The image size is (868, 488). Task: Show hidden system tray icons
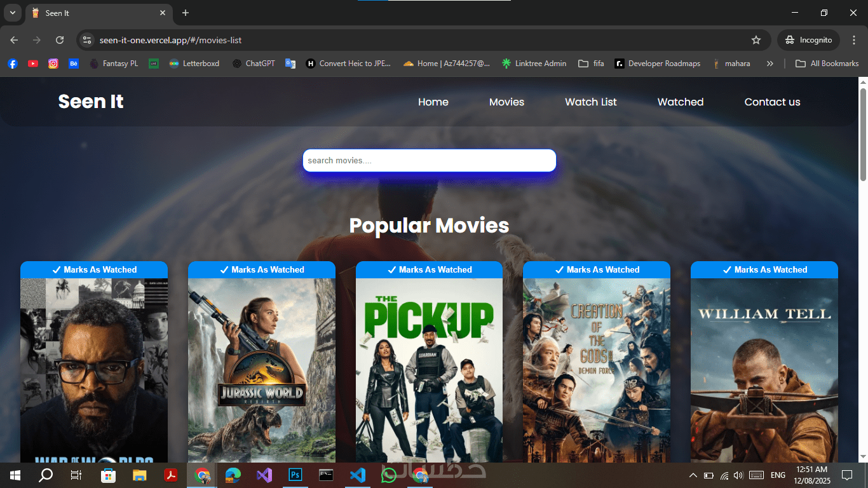(693, 475)
